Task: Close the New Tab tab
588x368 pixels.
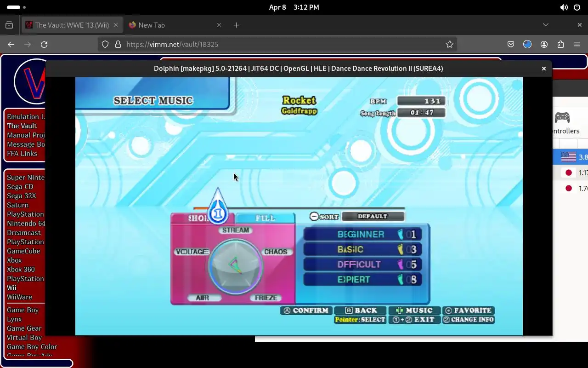Action: pos(219,25)
